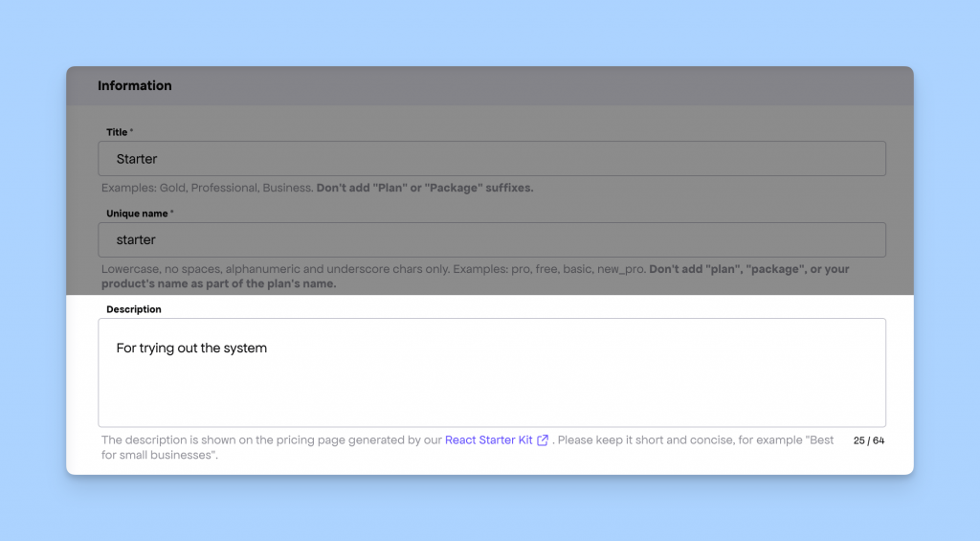Click the hint text starting 'Examples: Gold, Professional'
Screen dimensions: 980x541
pyautogui.click(x=317, y=188)
